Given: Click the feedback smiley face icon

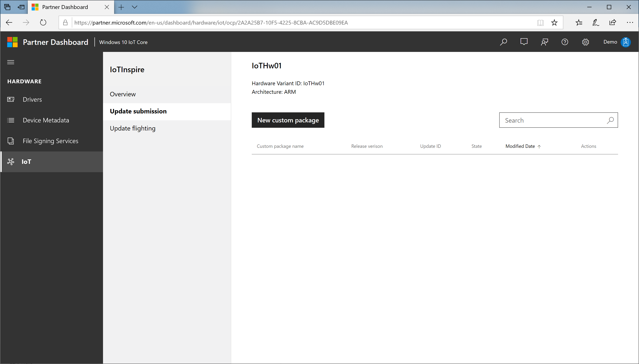Looking at the screenshot, I should [524, 42].
